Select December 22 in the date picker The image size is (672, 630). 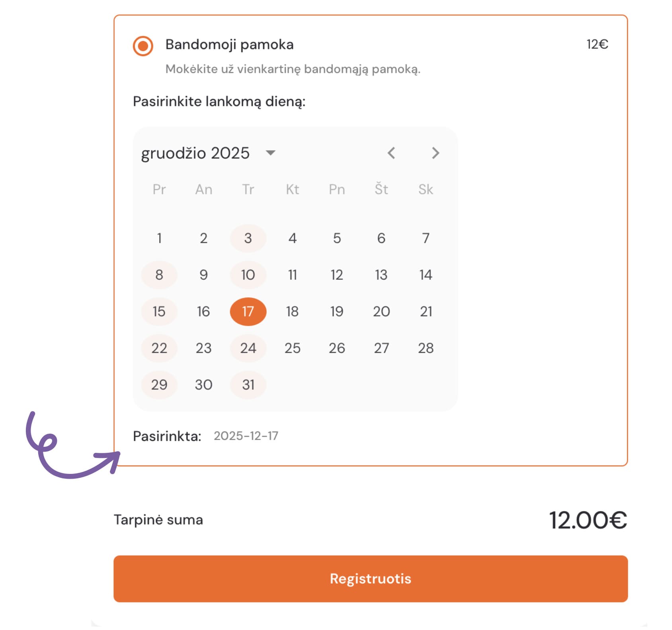coord(159,348)
